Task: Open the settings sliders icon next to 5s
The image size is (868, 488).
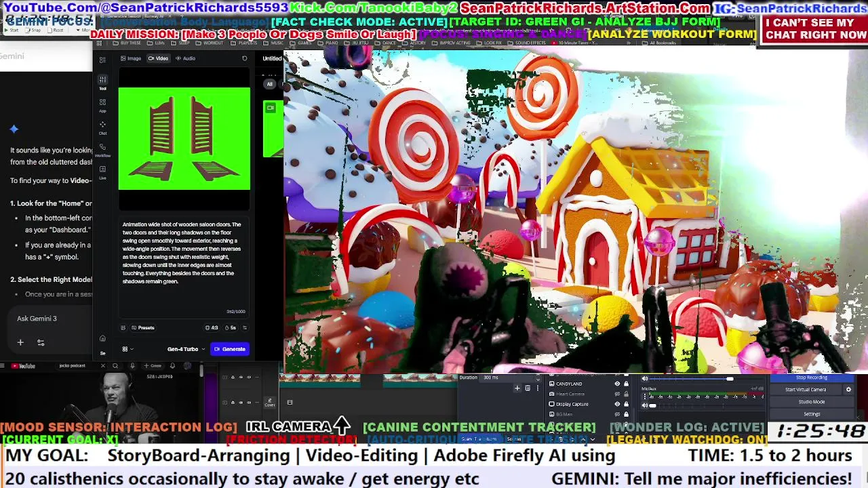Action: [245, 327]
